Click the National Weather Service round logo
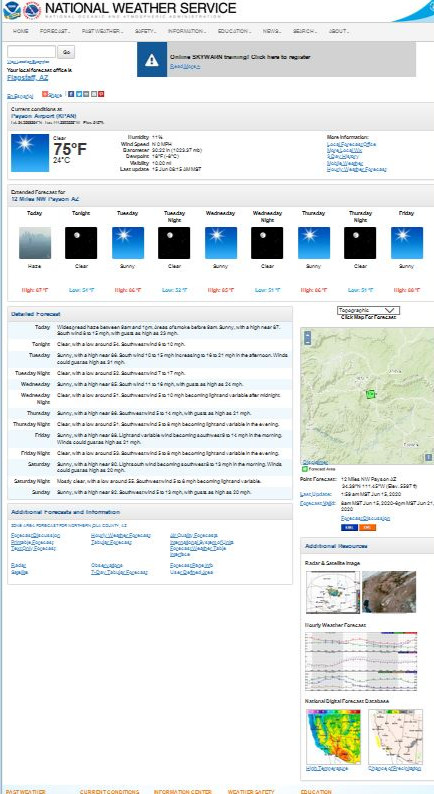This screenshot has width=434, height=794. (32, 10)
